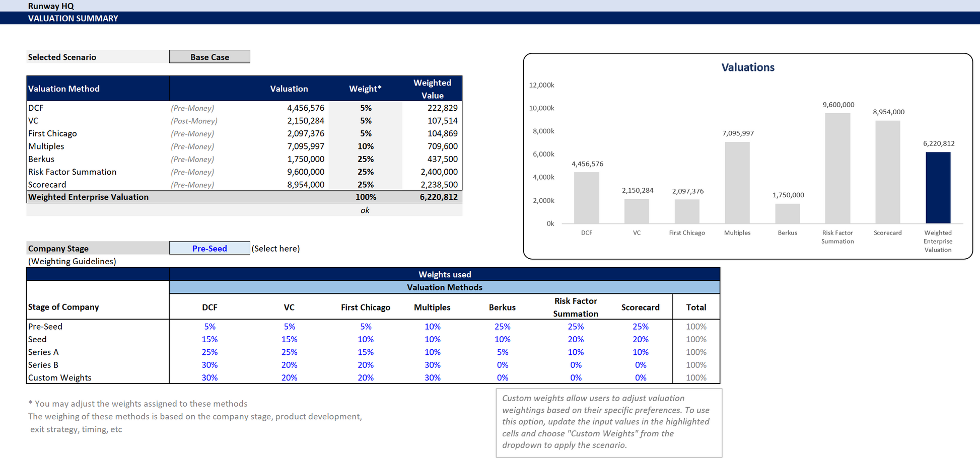Select the Valuations chart title

click(748, 67)
